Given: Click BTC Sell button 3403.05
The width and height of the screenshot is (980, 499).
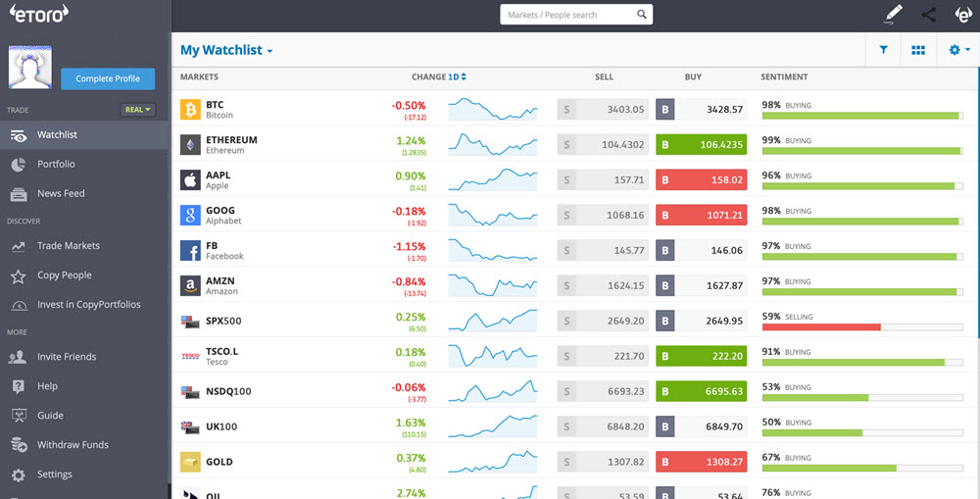Looking at the screenshot, I should coord(603,110).
